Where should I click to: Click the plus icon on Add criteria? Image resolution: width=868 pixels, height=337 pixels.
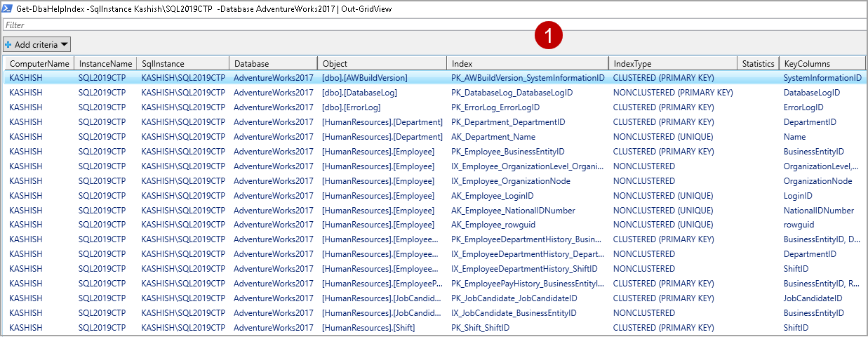pyautogui.click(x=8, y=44)
